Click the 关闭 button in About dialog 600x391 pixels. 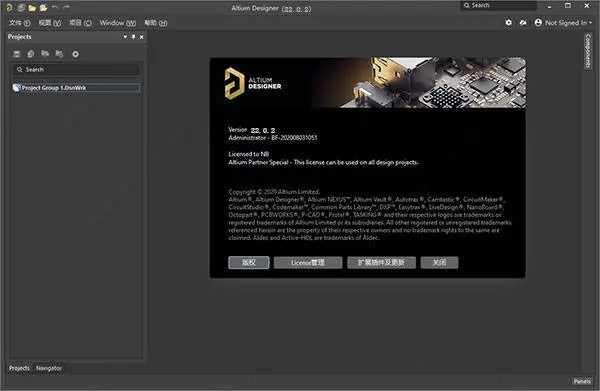point(439,262)
